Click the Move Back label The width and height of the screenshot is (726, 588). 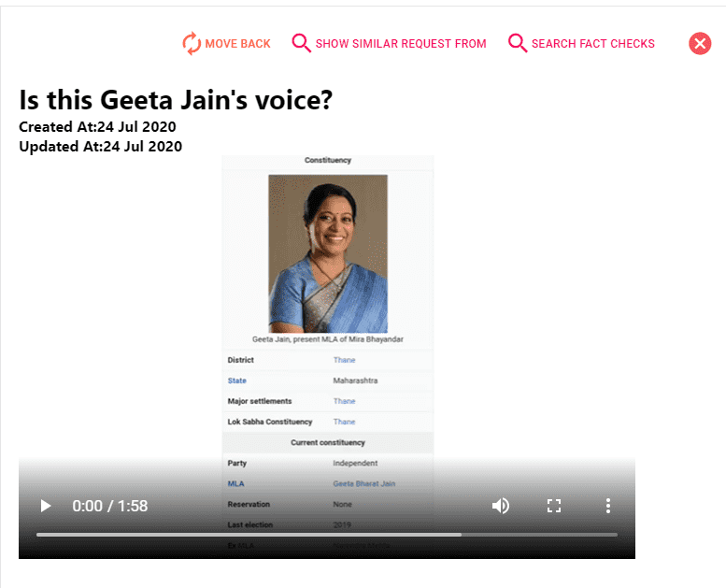237,44
